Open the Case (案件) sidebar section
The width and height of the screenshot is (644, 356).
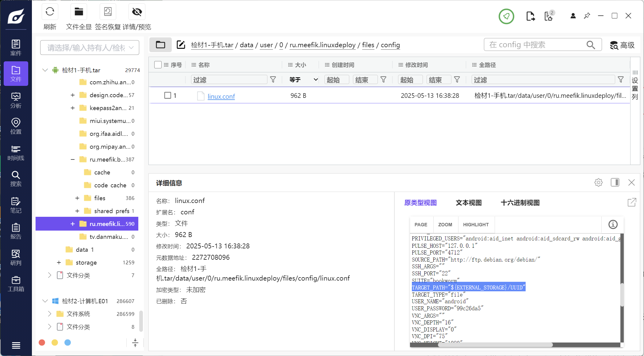pyautogui.click(x=16, y=48)
